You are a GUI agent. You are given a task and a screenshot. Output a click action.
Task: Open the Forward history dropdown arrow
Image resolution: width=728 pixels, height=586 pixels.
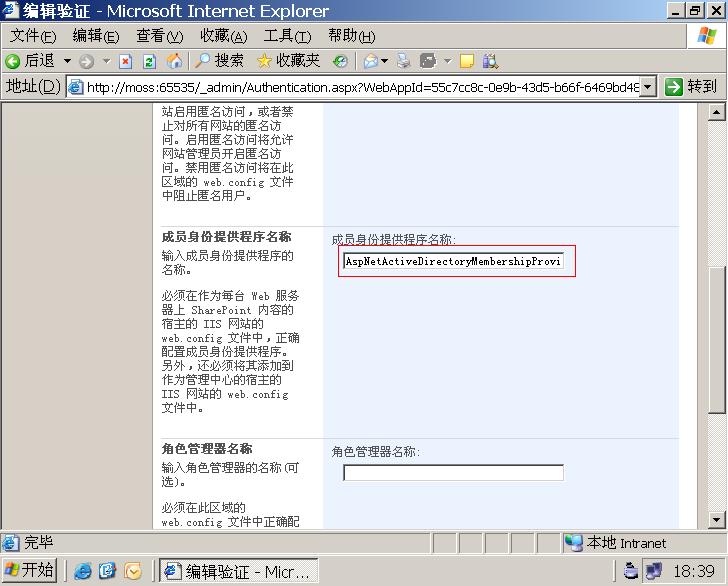[106, 61]
